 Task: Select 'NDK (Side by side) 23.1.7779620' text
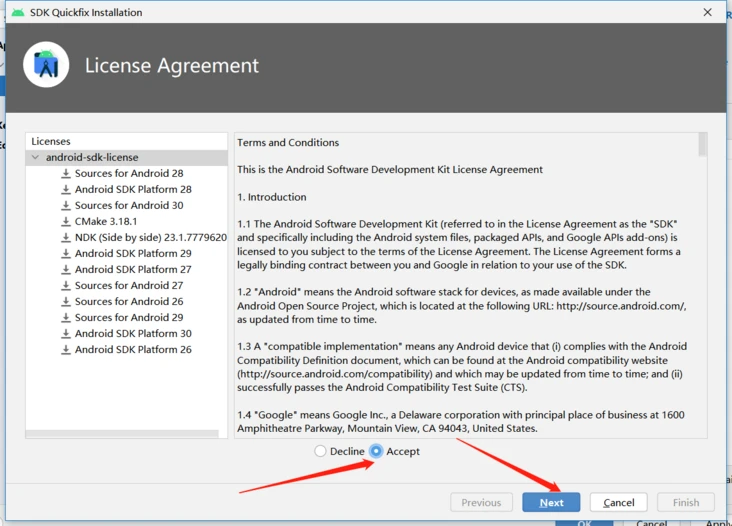coord(151,237)
